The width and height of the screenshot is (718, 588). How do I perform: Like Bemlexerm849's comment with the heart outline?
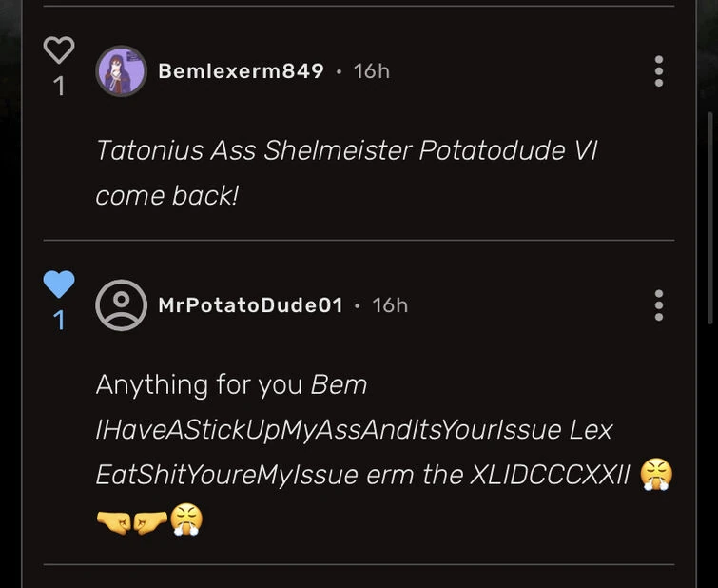click(59, 50)
